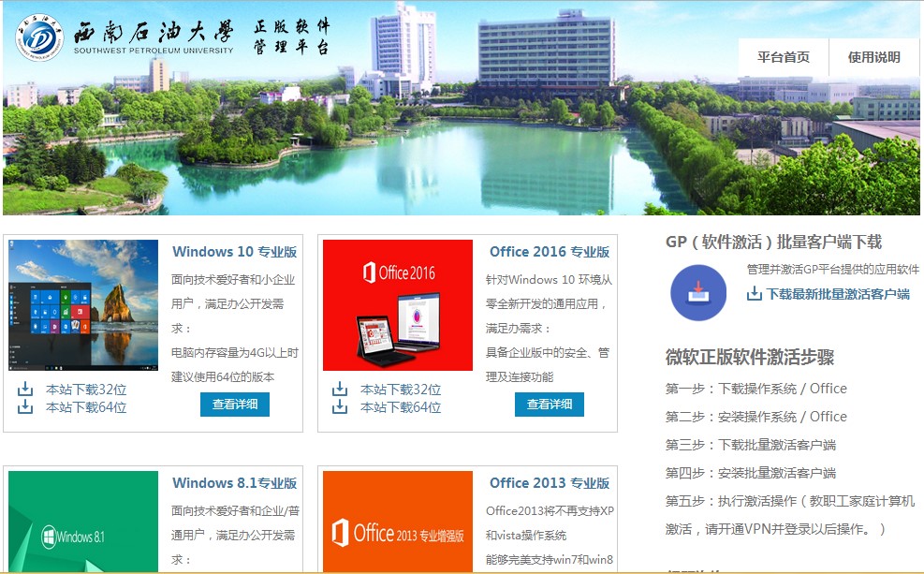Click 本站下载64位 link under Windows 10
Image resolution: width=924 pixels, height=574 pixels.
click(x=87, y=407)
